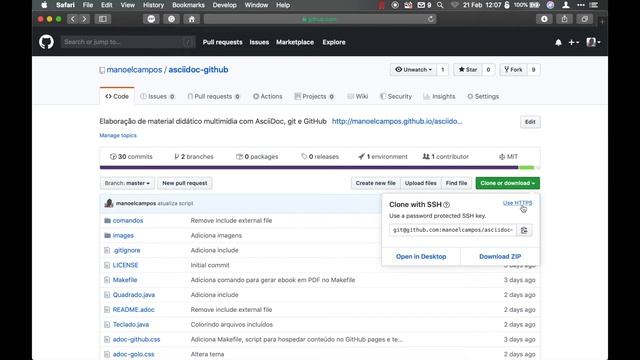Open the Wiki tab
Viewport: 640px width, 360px height.
point(358,97)
